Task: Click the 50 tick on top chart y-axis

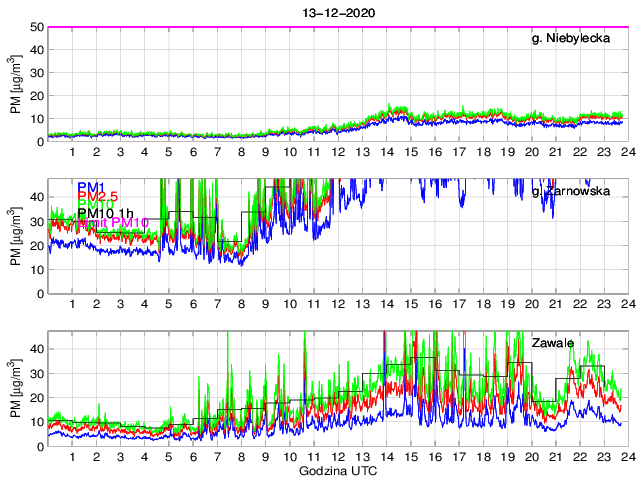Action: coord(34,27)
